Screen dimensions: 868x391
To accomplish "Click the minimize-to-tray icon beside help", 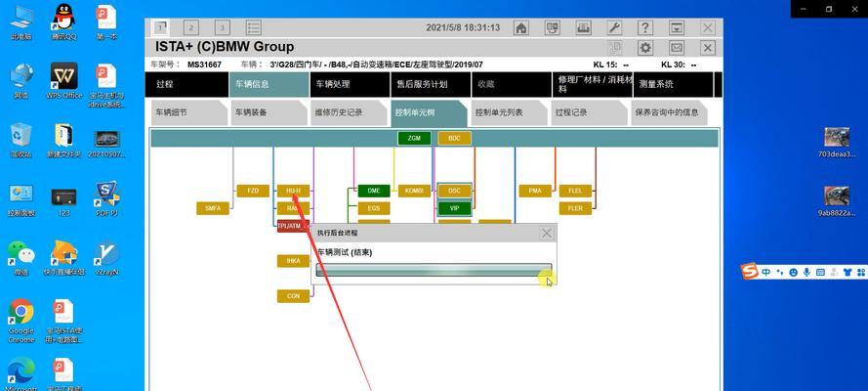I will [x=676, y=27].
